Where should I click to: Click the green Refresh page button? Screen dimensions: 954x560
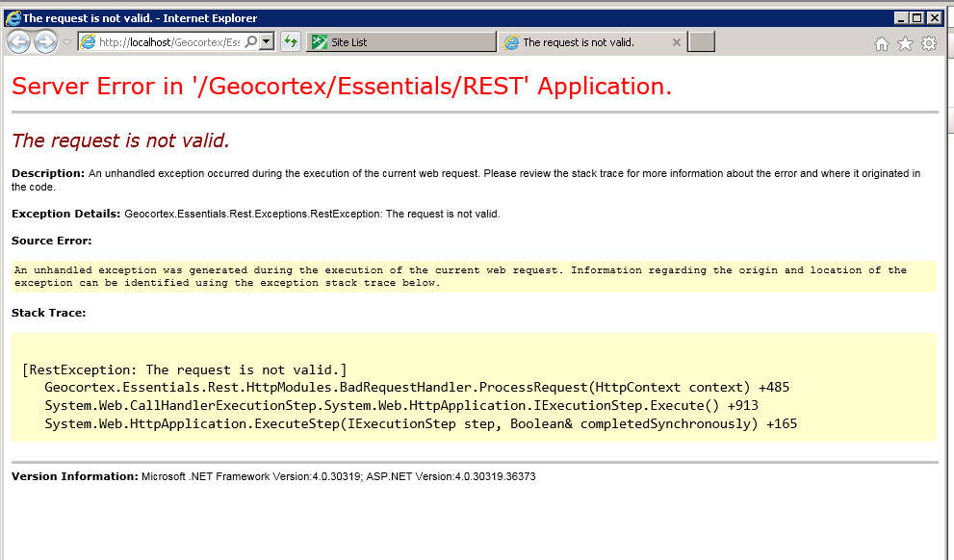291,41
